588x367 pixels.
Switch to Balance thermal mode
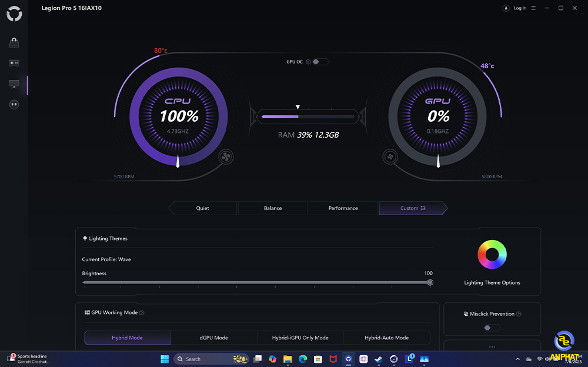click(x=273, y=208)
